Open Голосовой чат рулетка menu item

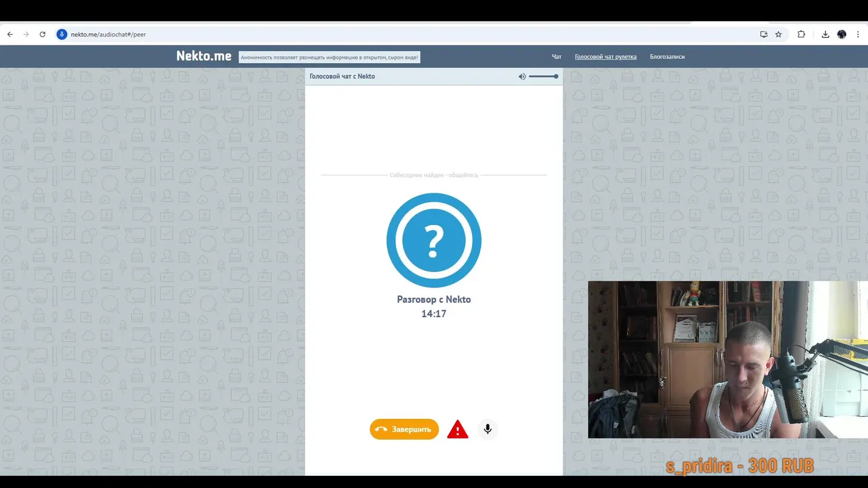point(606,57)
